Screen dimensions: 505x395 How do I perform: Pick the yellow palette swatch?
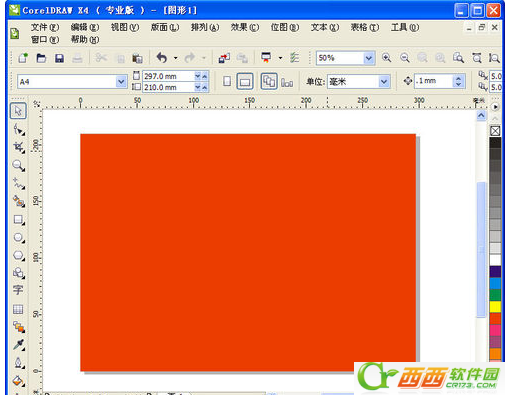coord(495,306)
